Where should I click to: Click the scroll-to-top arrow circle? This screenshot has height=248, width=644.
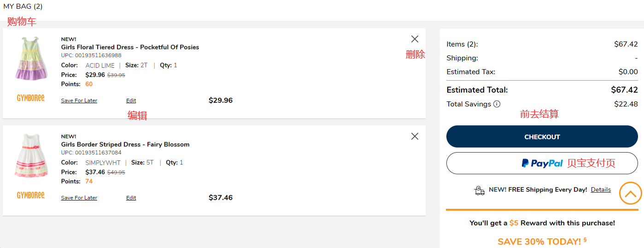(x=630, y=193)
